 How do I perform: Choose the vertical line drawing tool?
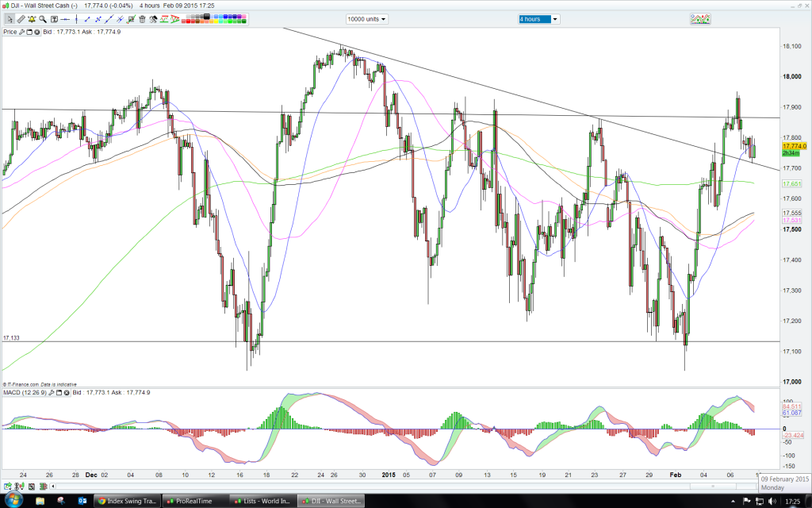coord(76,19)
